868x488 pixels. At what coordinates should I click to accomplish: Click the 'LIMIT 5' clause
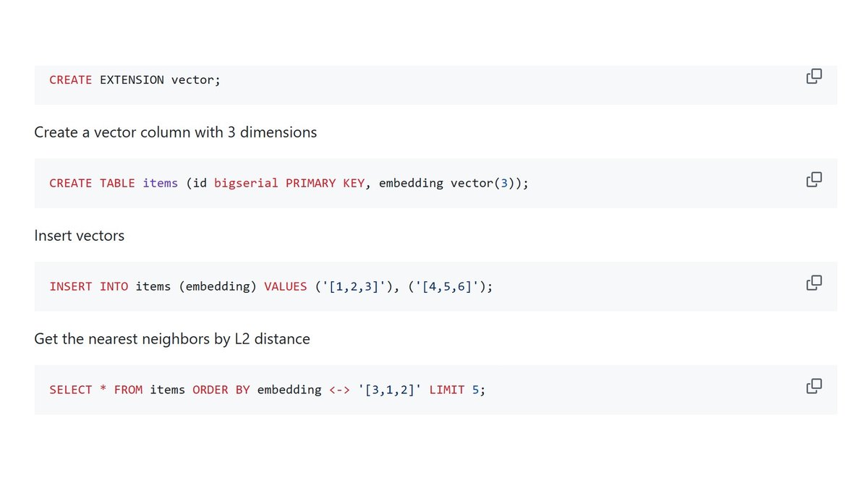coord(454,390)
